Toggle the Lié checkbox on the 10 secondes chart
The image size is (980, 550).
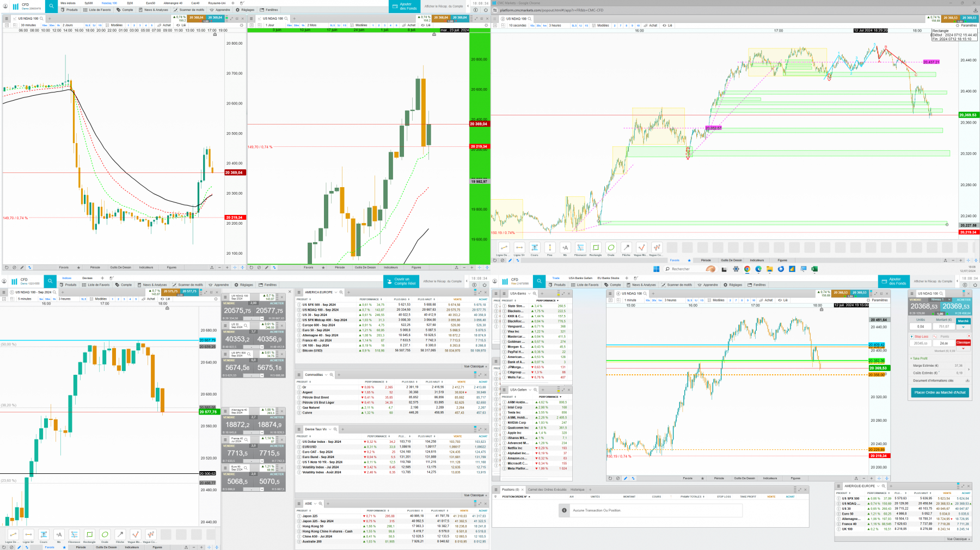pyautogui.click(x=668, y=25)
